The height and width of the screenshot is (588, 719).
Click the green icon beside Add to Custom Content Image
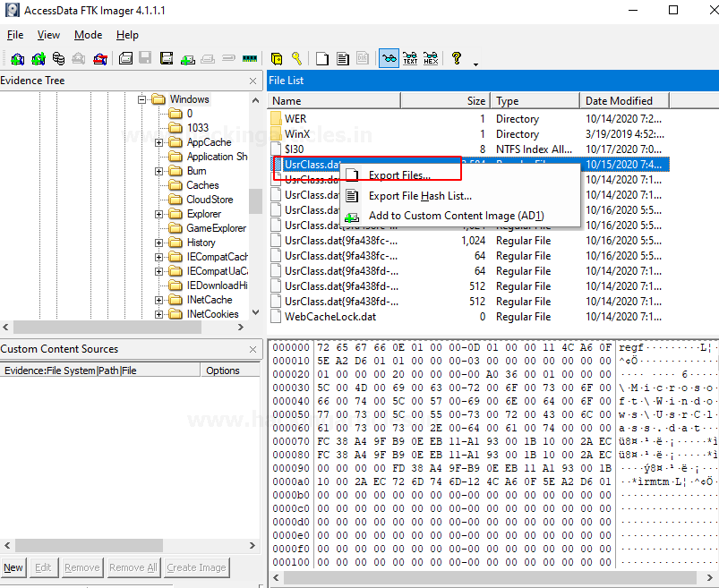[x=352, y=217]
